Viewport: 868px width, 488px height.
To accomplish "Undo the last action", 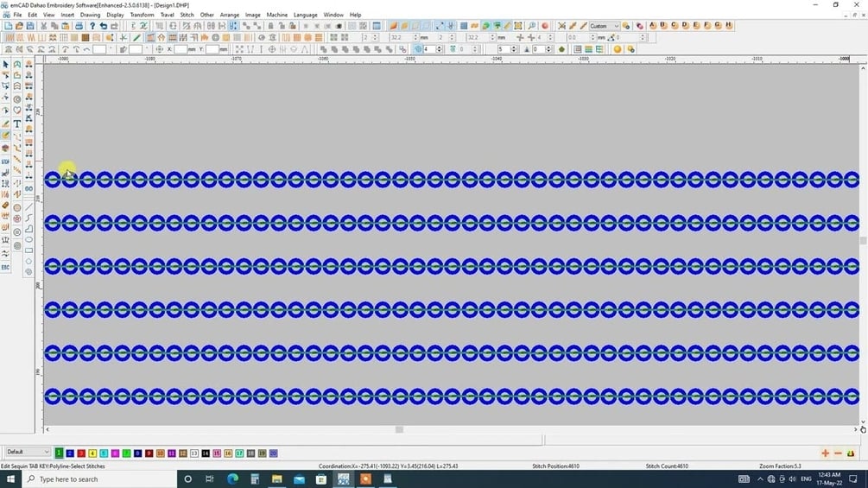I will tap(103, 26).
